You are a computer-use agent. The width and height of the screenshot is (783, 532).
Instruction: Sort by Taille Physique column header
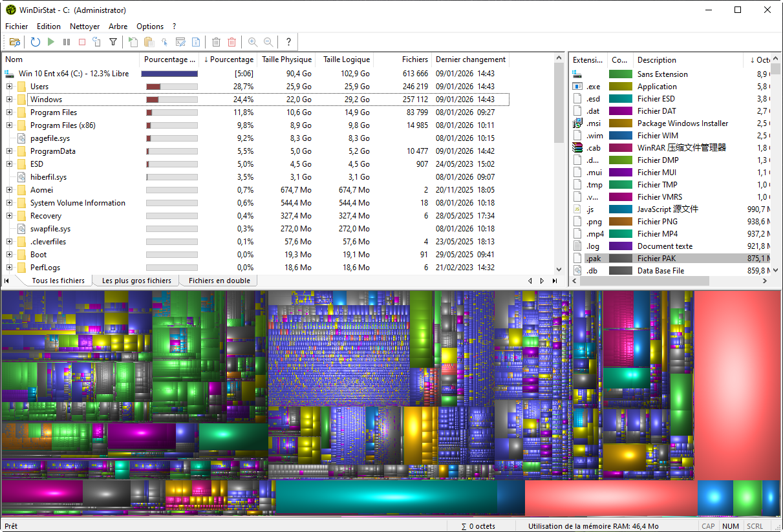[x=286, y=59]
